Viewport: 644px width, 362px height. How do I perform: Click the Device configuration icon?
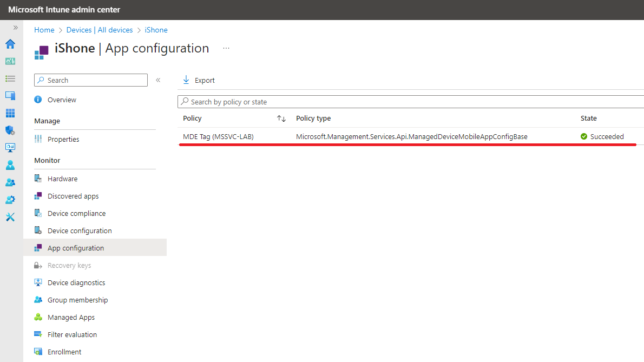(38, 231)
